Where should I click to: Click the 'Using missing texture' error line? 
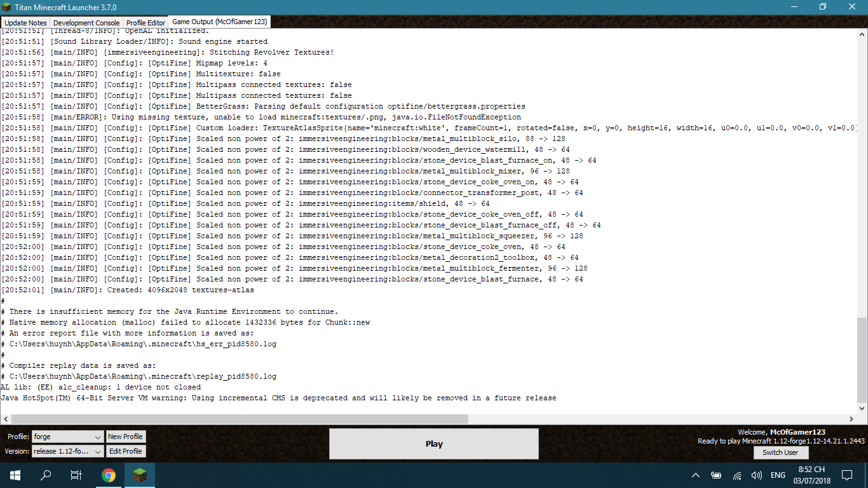click(x=261, y=117)
